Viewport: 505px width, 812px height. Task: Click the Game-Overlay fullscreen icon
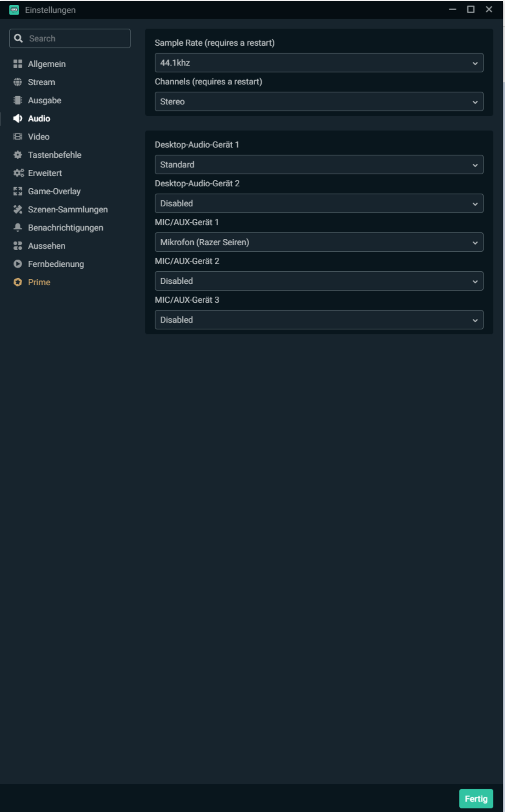[18, 191]
